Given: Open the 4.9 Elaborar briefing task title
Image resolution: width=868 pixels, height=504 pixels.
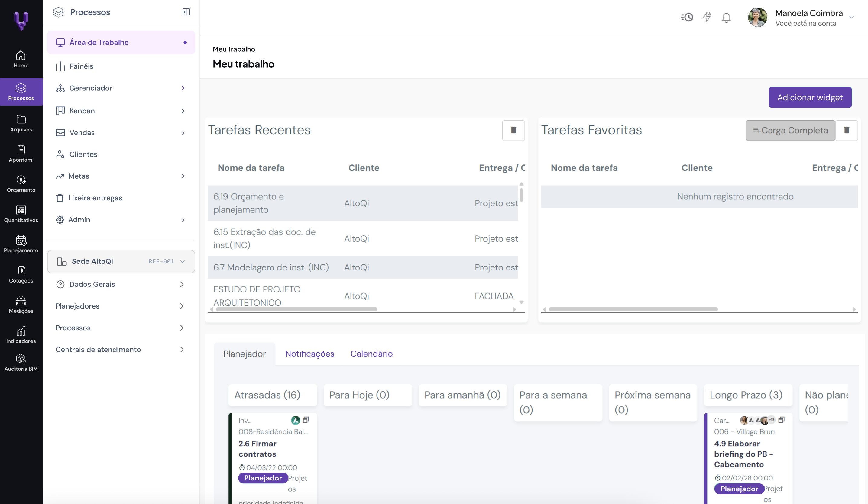Looking at the screenshot, I should click(x=743, y=454).
